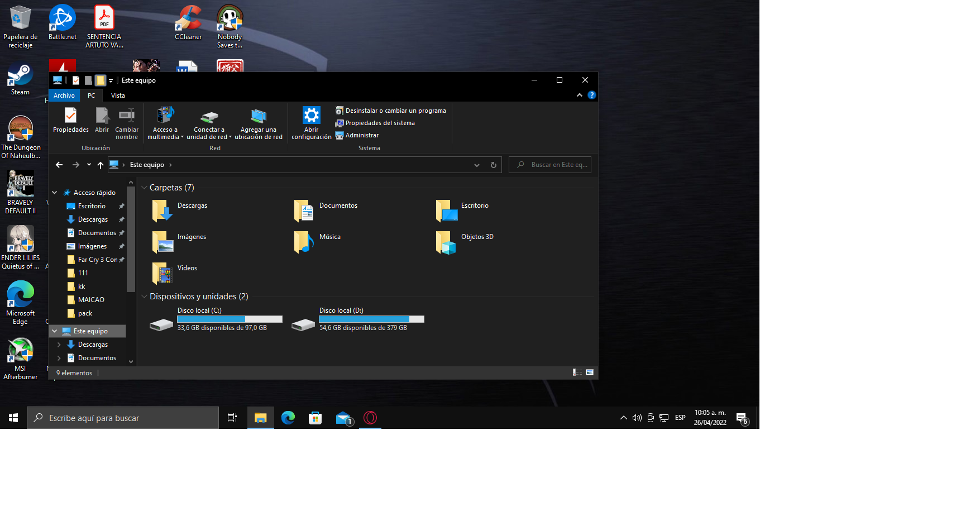Screen dimensions: 980x521
Task: Click the navigation pane scrollbar
Action: [131, 239]
